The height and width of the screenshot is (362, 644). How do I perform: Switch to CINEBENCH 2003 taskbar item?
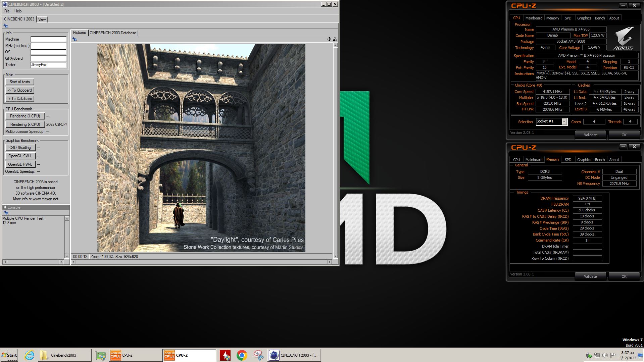point(294,355)
